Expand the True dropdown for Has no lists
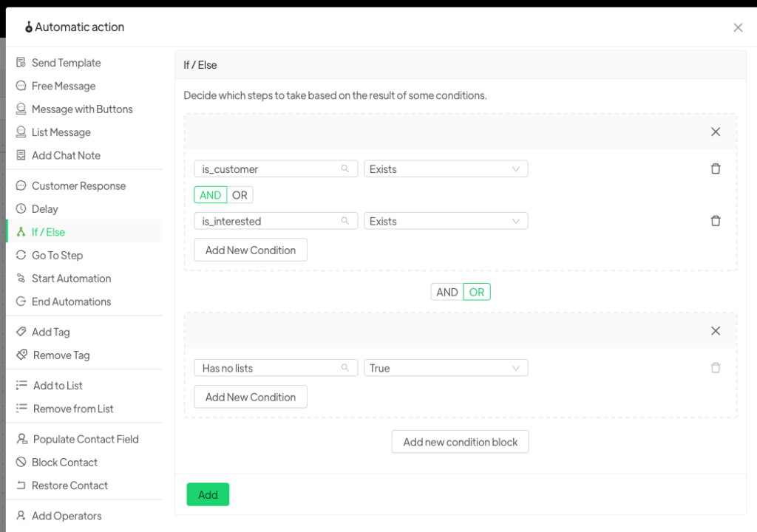The image size is (757, 532). pos(446,368)
